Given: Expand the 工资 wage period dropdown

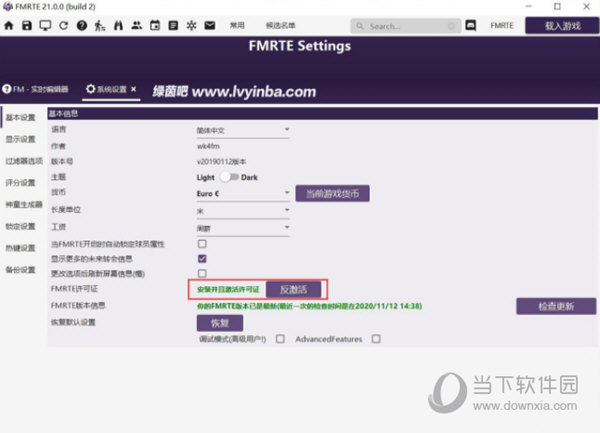Looking at the screenshot, I should pyautogui.click(x=242, y=227).
